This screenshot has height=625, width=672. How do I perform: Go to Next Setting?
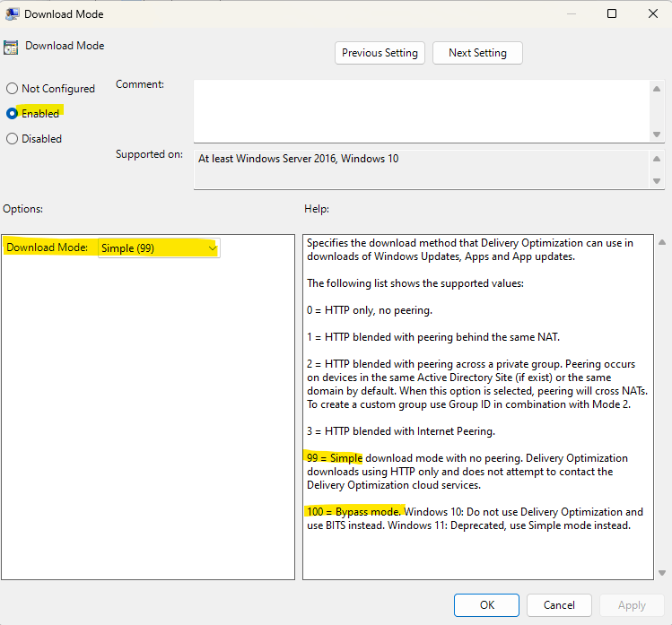[x=477, y=53]
